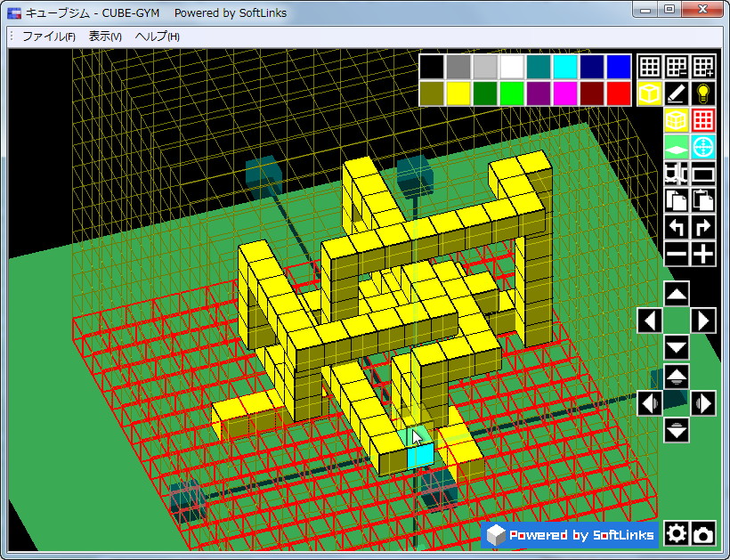The width and height of the screenshot is (730, 560).
Task: Click the green plane base icon
Action: (676, 146)
